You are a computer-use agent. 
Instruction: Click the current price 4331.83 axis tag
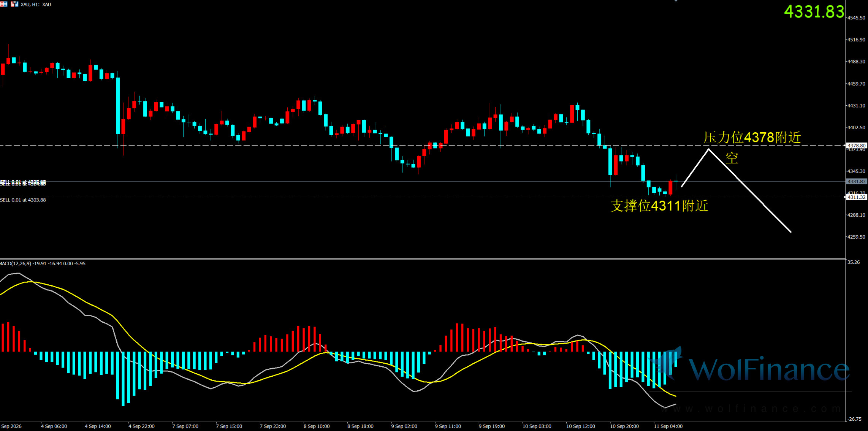[x=856, y=182]
